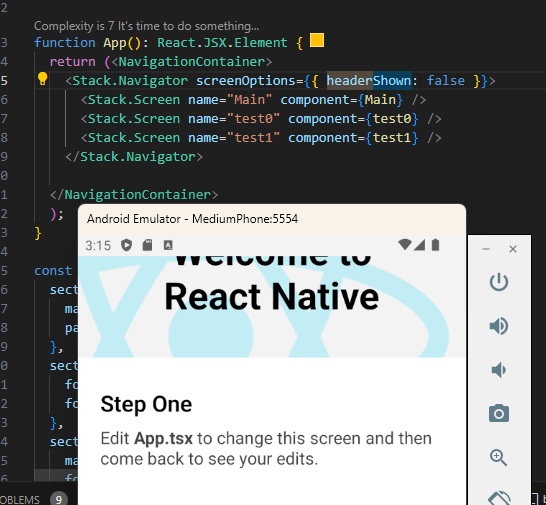Click 'screenOptions' attribute in Stack.Navigator

point(245,81)
